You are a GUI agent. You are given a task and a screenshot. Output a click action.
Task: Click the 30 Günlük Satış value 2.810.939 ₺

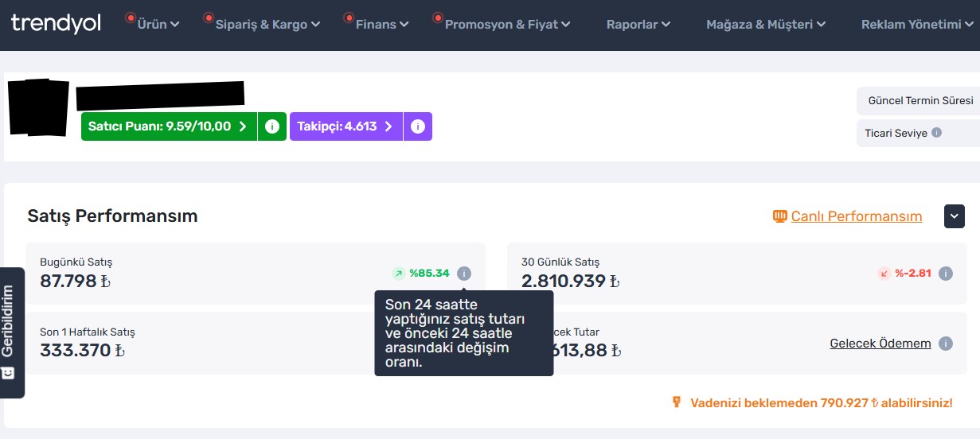pyautogui.click(x=570, y=281)
